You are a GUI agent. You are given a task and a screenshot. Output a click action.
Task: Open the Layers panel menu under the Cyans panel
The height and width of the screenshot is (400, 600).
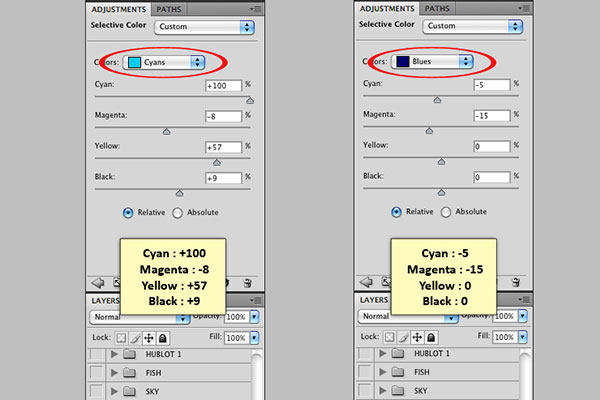(x=256, y=300)
